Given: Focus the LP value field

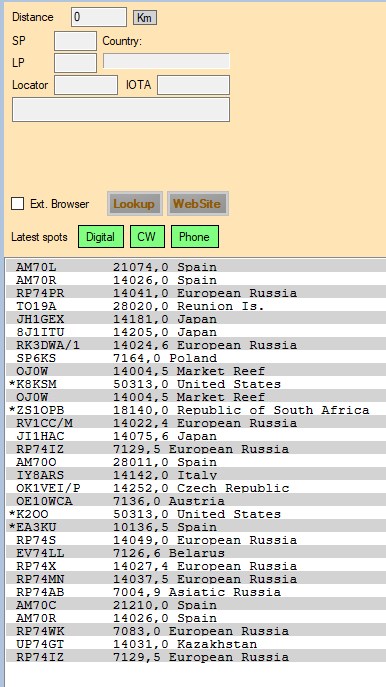Looking at the screenshot, I should tap(75, 63).
